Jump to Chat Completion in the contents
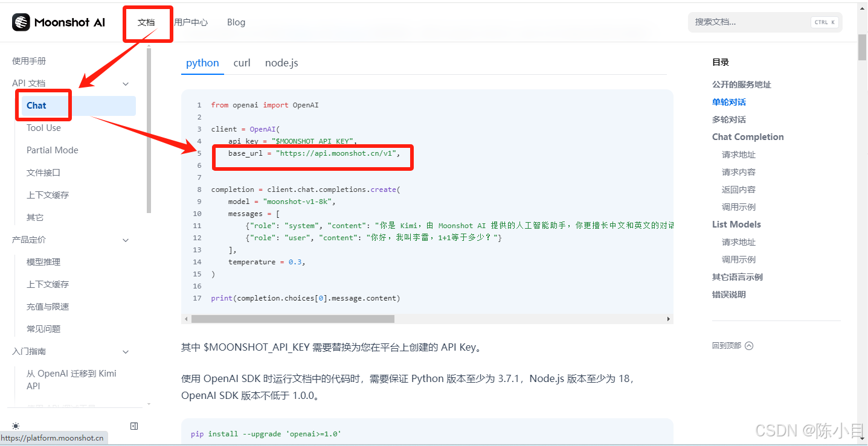Image resolution: width=868 pixels, height=446 pixels. (748, 137)
